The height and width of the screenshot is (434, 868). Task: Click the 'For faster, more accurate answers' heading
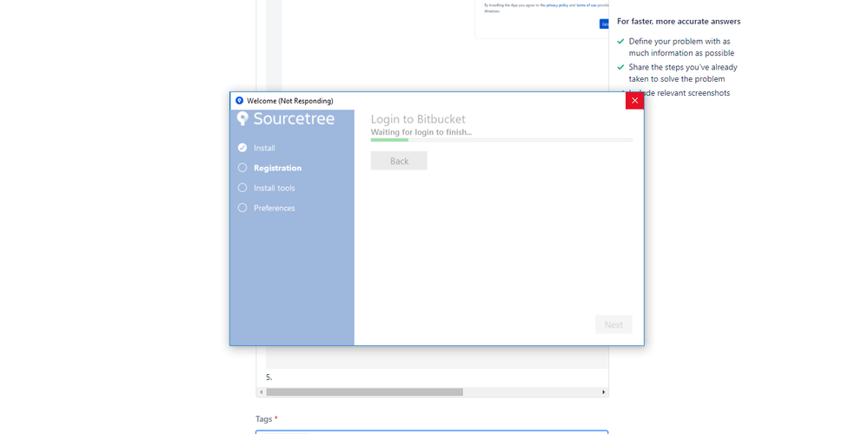coord(679,22)
